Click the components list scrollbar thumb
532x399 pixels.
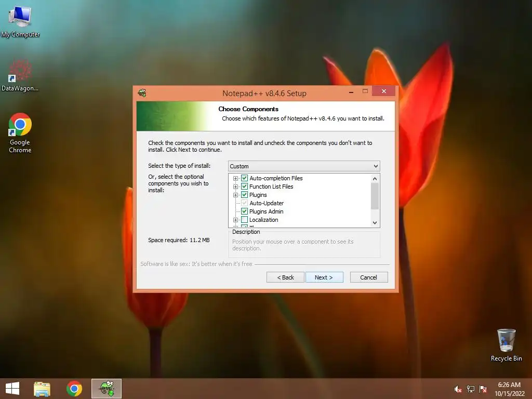click(375, 196)
